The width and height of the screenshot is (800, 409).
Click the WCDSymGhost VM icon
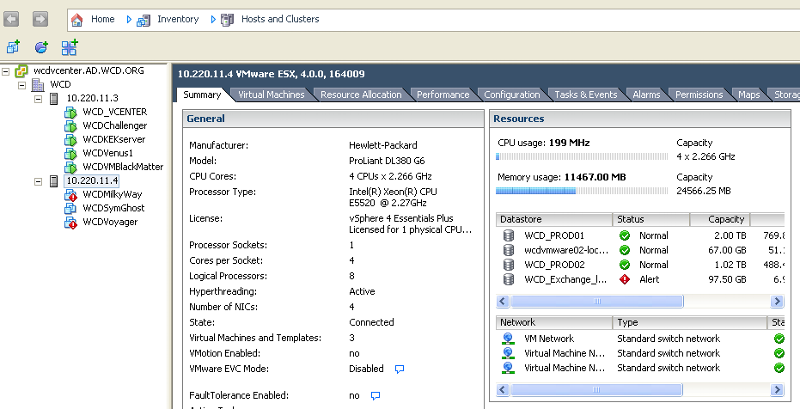tap(70, 208)
